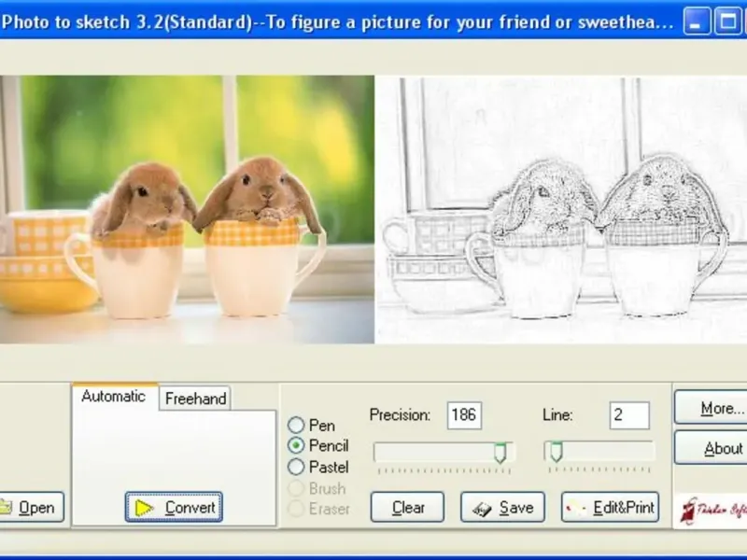The image size is (747, 560).
Task: Click the Clear button
Action: (407, 507)
